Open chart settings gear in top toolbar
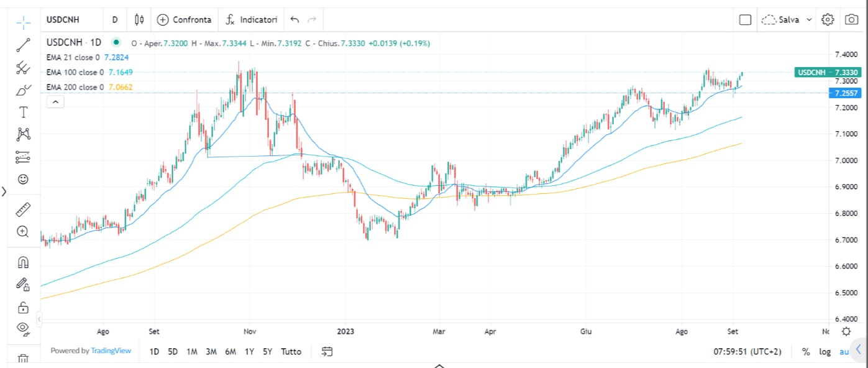Image resolution: width=868 pixels, height=368 pixels. pos(827,20)
